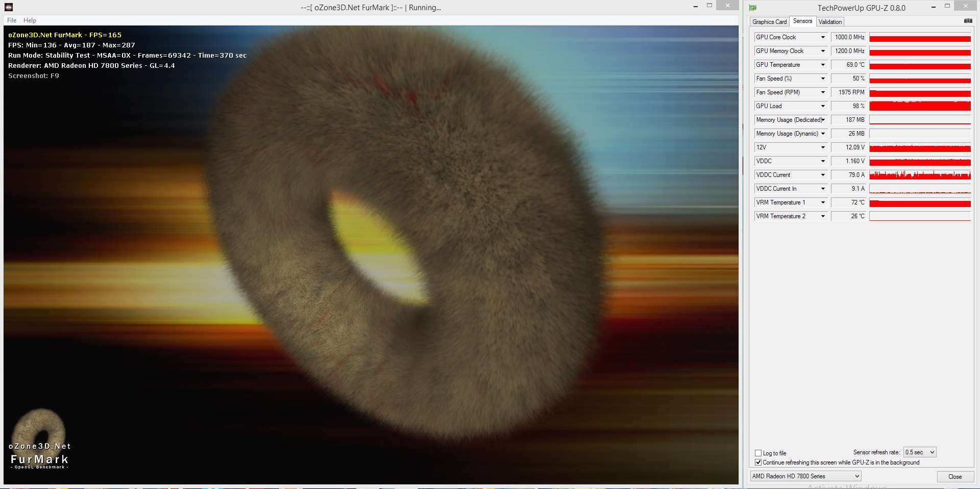The image size is (980, 489).
Task: Enable the Log to file option
Action: click(x=757, y=453)
